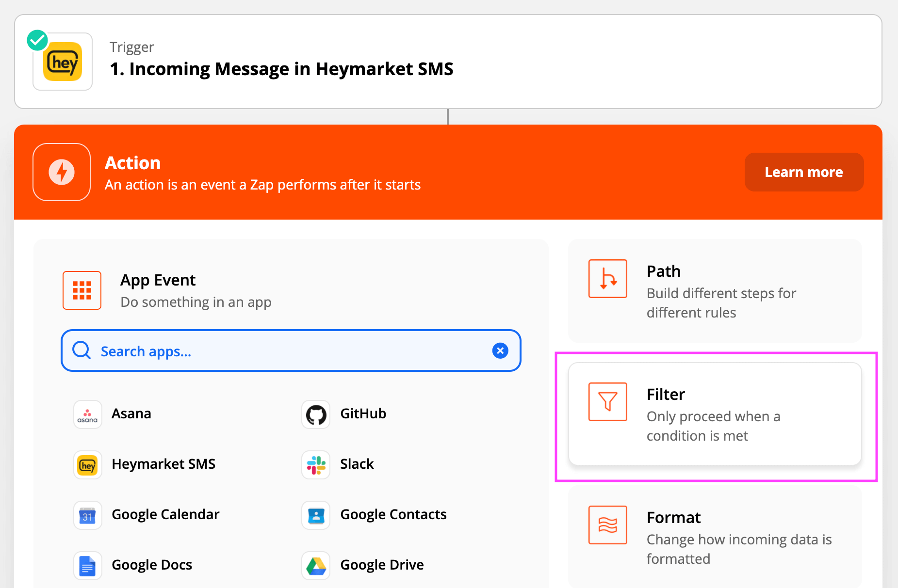Choose the Path option card
Screen dimensions: 898x588
(715, 291)
